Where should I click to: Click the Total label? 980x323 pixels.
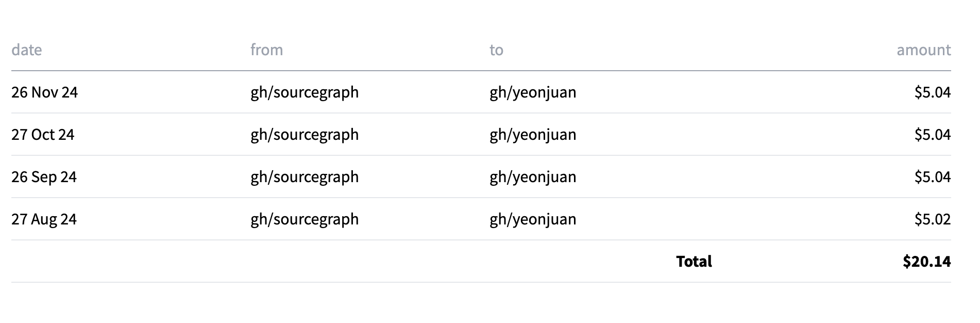tap(694, 262)
